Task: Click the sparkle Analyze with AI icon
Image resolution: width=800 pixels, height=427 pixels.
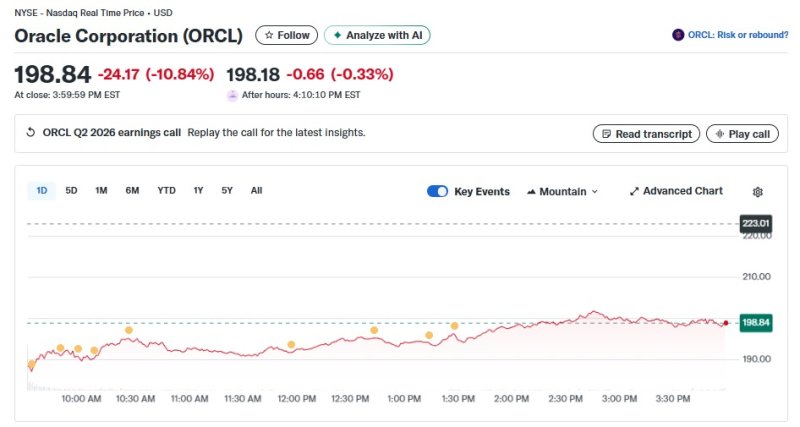Action: click(x=337, y=35)
